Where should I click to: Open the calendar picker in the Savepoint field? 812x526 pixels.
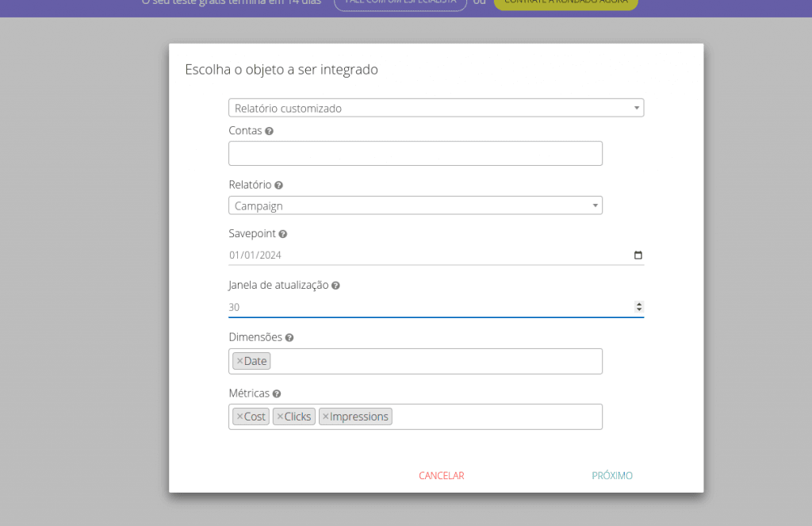(638, 255)
